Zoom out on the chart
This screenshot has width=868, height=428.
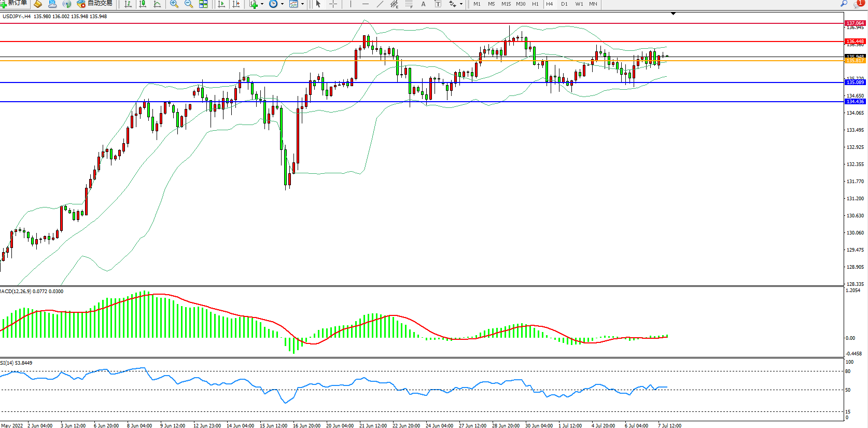[189, 4]
